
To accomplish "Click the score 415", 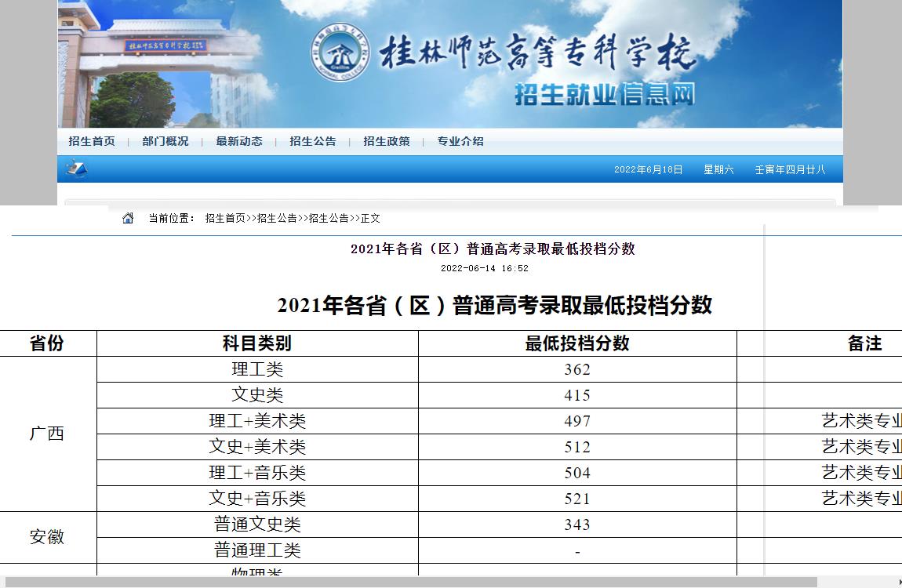I will point(577,395).
